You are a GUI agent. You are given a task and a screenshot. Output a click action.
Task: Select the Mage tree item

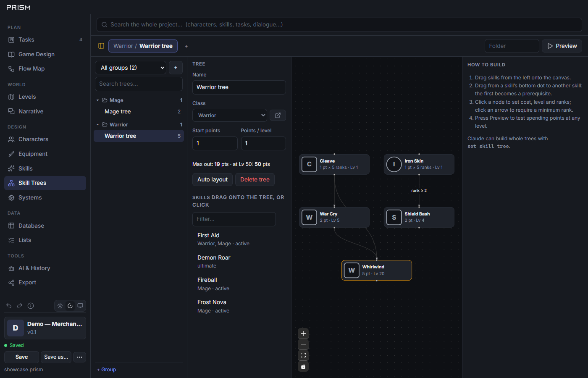pos(139,111)
